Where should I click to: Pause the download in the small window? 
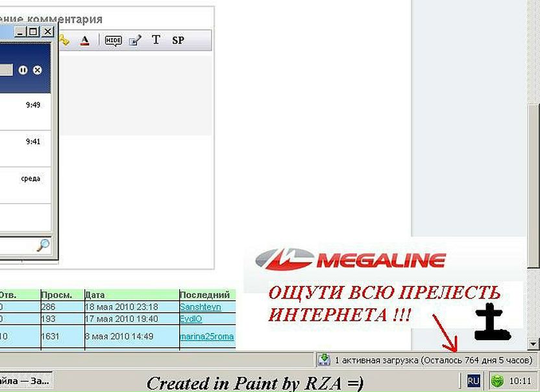click(x=23, y=69)
